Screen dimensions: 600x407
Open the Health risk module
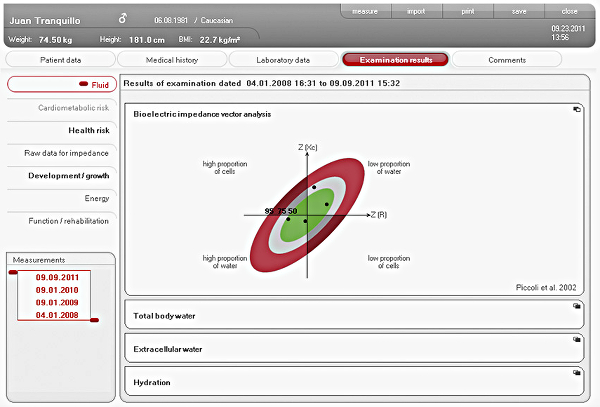click(x=62, y=130)
